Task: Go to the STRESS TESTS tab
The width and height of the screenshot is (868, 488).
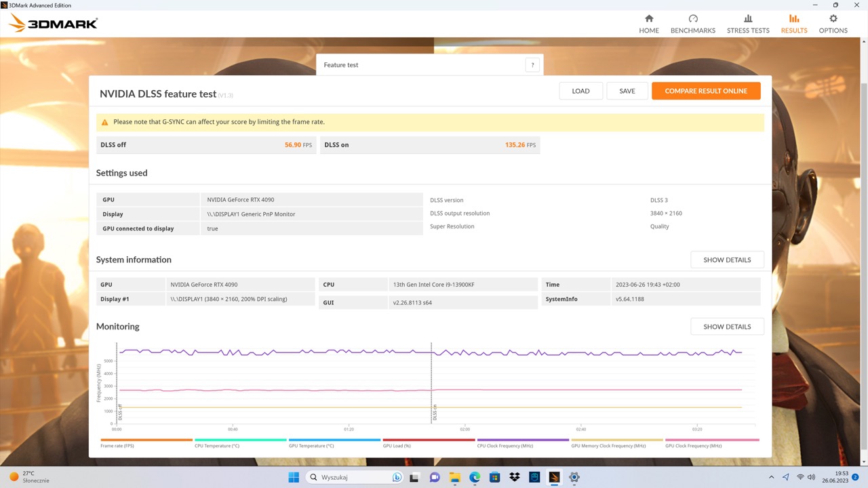Action: click(748, 24)
